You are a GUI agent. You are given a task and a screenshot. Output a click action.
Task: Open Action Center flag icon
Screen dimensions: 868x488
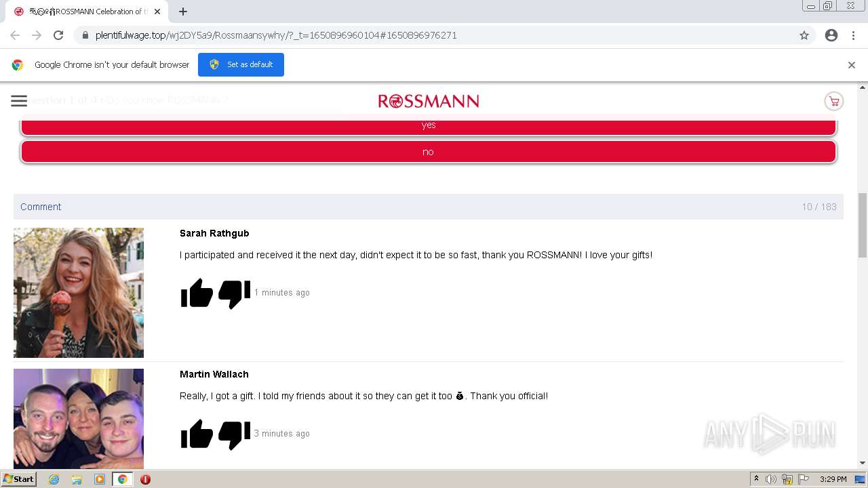tap(804, 479)
